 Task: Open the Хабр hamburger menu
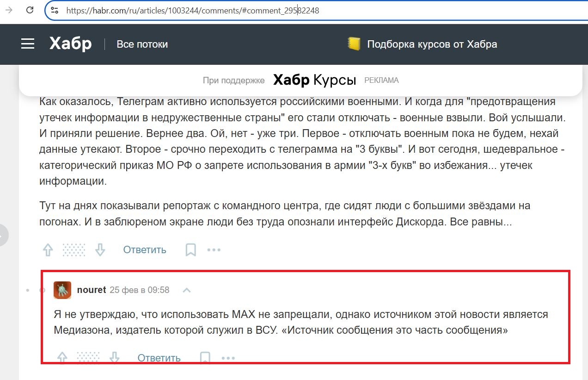tap(28, 44)
